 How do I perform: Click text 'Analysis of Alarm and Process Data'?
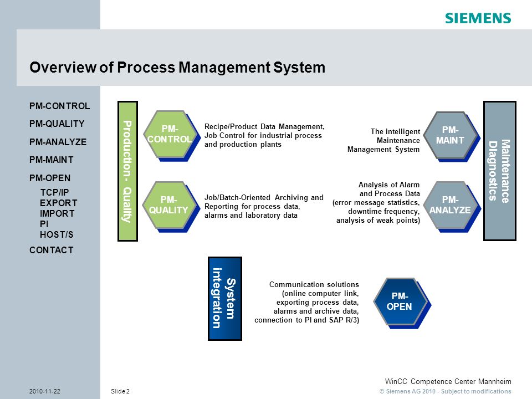pyautogui.click(x=389, y=190)
